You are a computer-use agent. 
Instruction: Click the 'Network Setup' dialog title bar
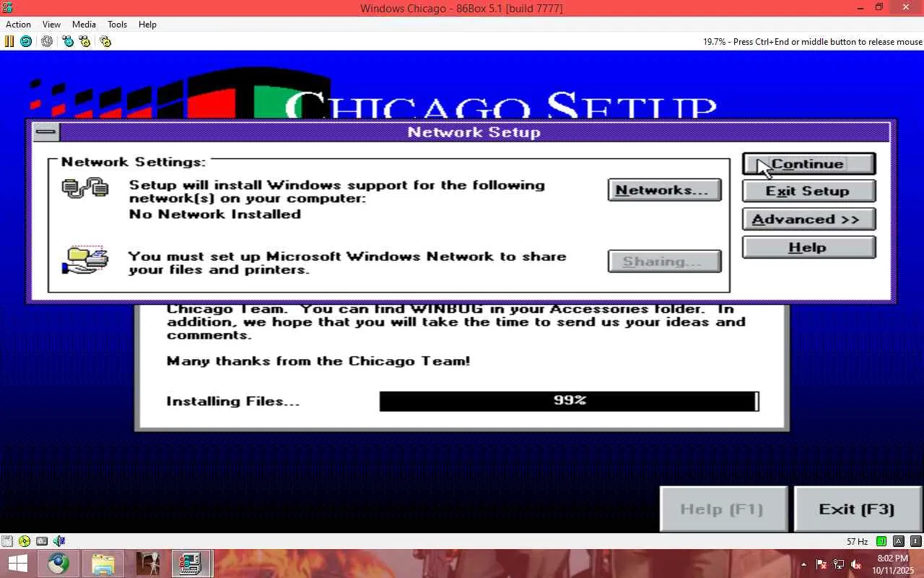(474, 132)
